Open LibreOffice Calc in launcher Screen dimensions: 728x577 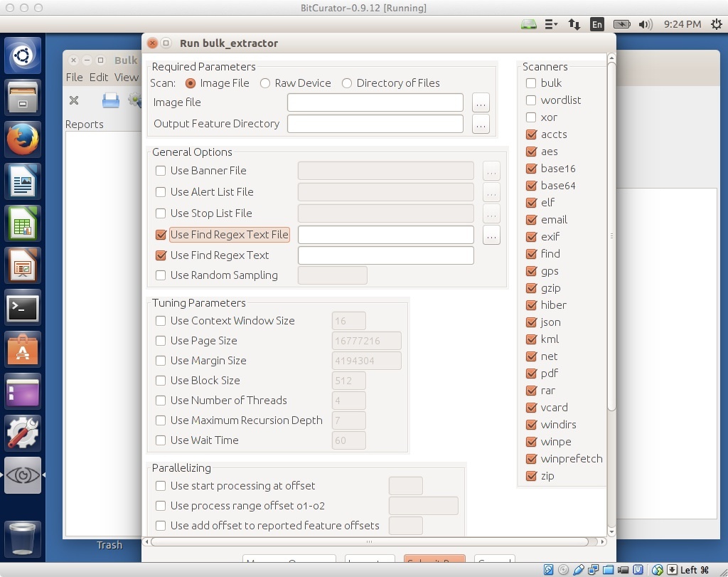(23, 223)
